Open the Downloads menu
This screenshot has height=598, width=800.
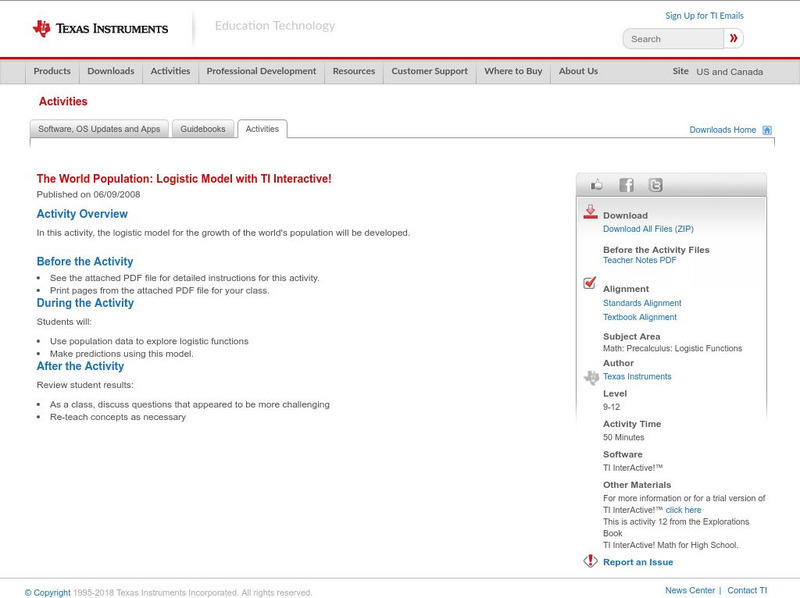111,71
